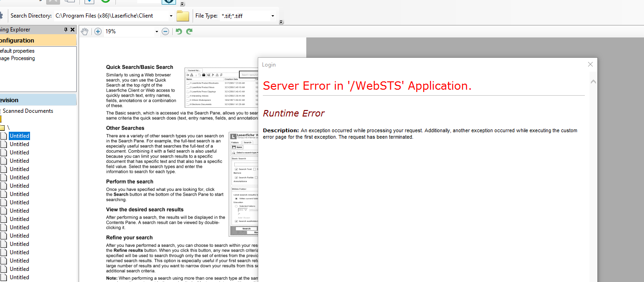Screen dimensions: 644x282
Task: Open the Search Directory dropdown
Action: pyautogui.click(x=171, y=16)
